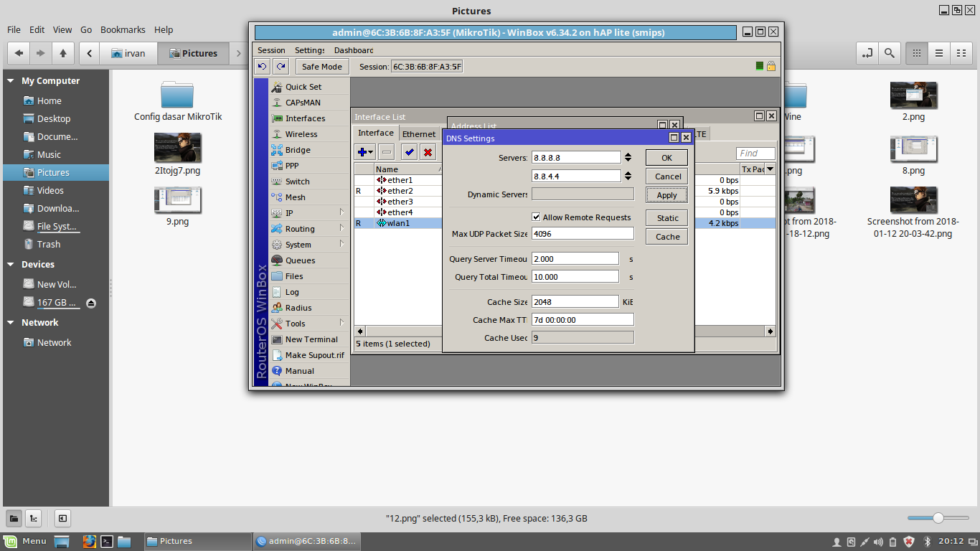Open Manual in WinBox sidebar

coord(299,371)
